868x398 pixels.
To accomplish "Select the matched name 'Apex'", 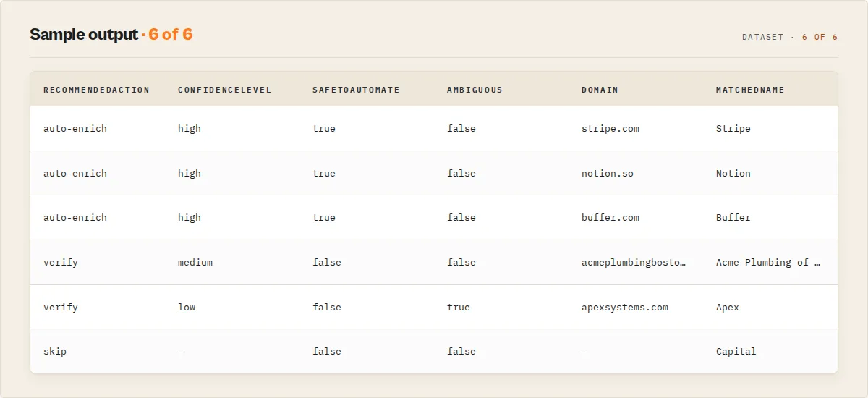I will (728, 307).
